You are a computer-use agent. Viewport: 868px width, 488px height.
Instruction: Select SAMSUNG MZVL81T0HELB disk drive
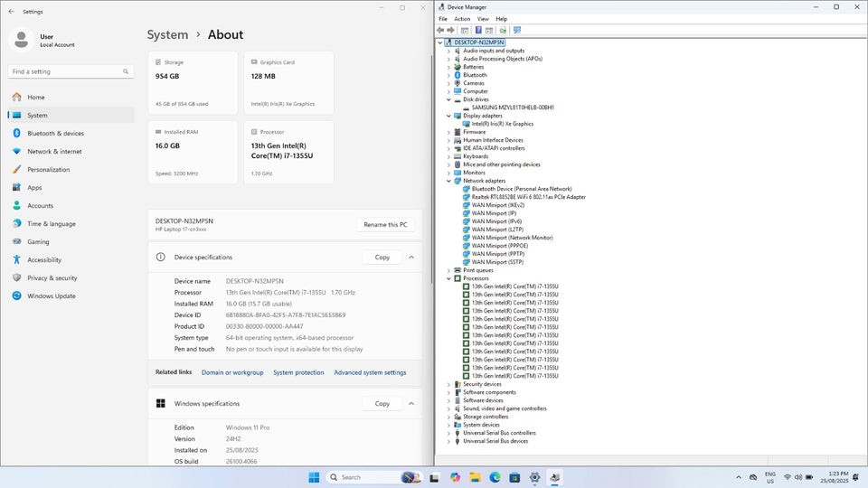tap(513, 108)
